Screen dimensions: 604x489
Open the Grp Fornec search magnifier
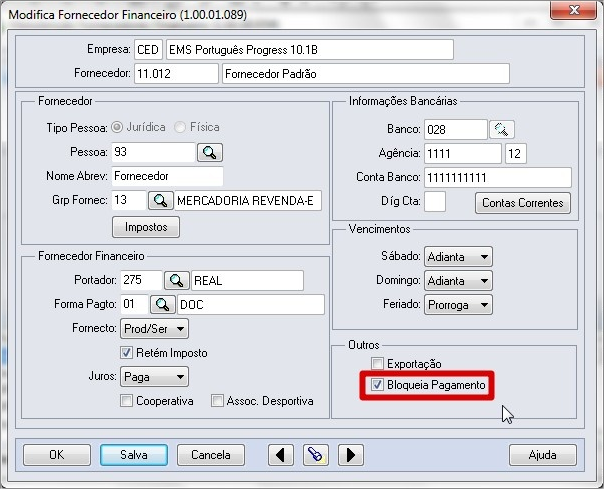coord(161,200)
